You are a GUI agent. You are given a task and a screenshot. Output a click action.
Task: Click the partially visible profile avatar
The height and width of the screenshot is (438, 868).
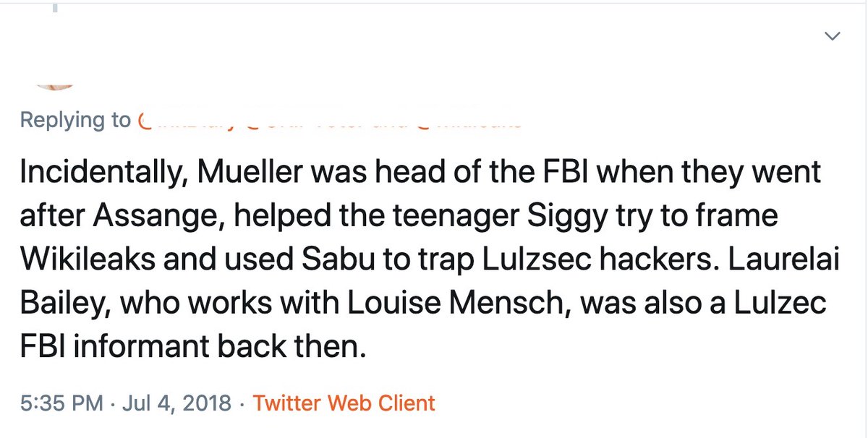click(x=55, y=87)
